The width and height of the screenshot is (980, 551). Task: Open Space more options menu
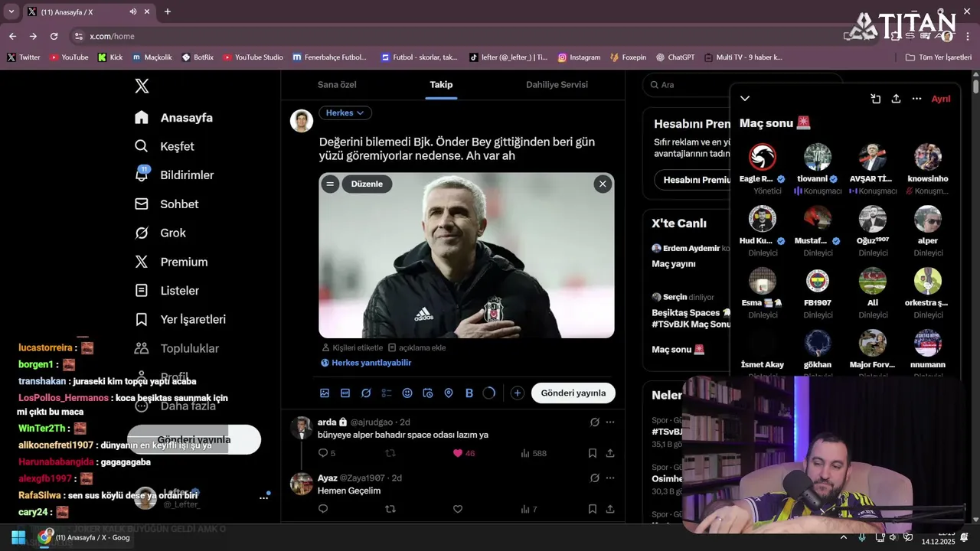tap(916, 99)
